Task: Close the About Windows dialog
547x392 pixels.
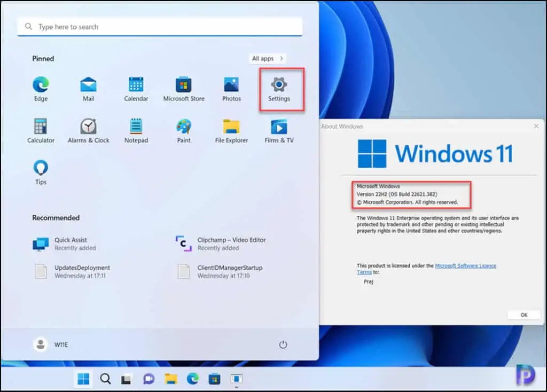Action: coord(536,126)
